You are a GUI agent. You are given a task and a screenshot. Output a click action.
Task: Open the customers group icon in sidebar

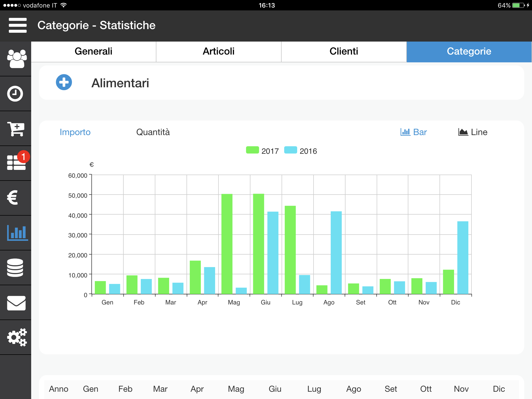pyautogui.click(x=16, y=59)
